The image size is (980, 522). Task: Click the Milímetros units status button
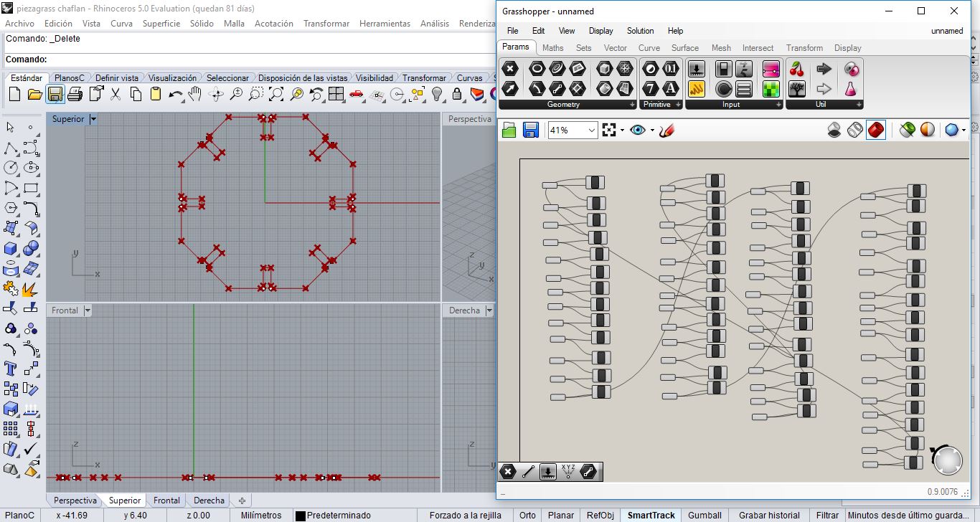261,515
